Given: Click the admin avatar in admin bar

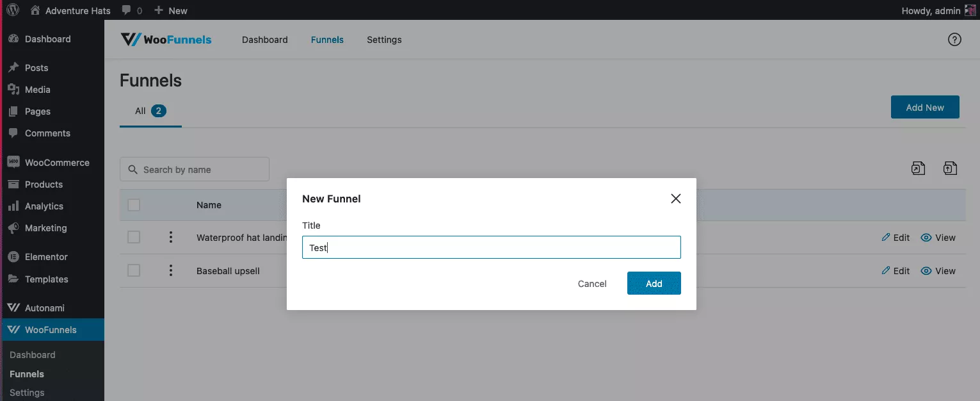Looking at the screenshot, I should [x=970, y=10].
